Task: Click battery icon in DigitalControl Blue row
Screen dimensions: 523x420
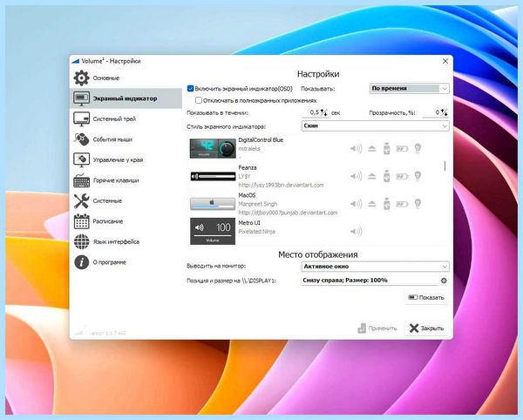Action: 402,149
